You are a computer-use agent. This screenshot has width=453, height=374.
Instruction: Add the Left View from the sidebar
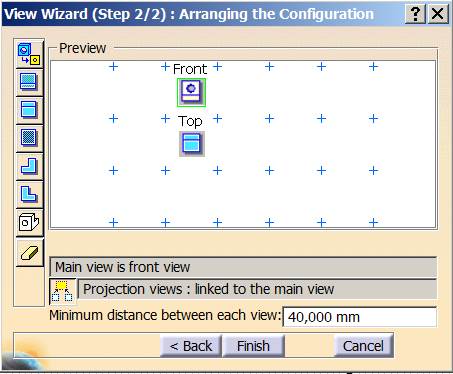(x=29, y=166)
